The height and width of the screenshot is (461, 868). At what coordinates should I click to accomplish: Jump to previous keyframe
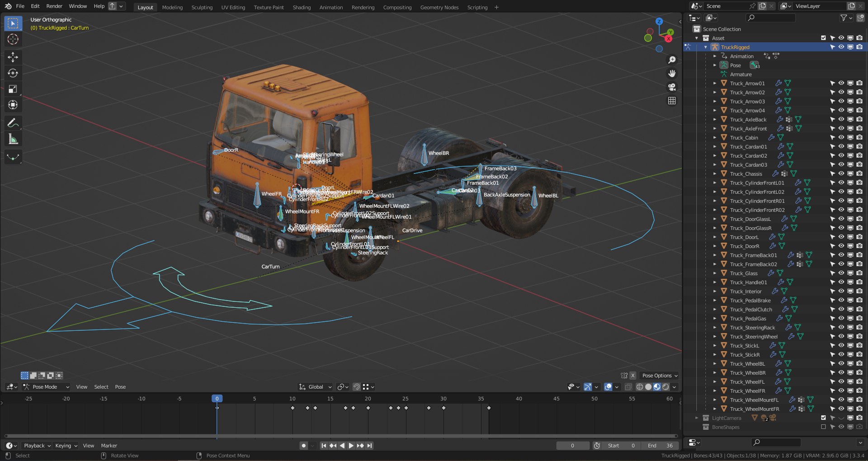(x=333, y=446)
